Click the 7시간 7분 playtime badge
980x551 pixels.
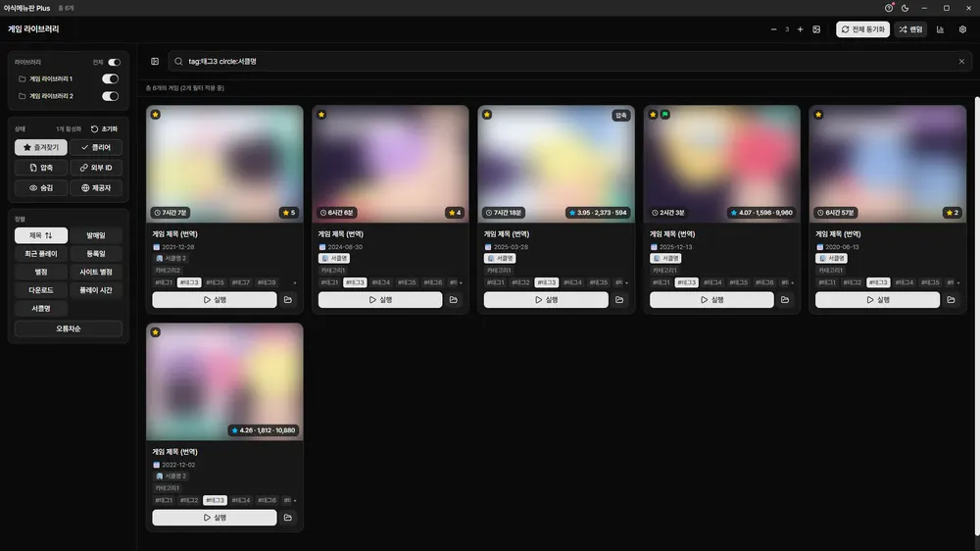(171, 213)
